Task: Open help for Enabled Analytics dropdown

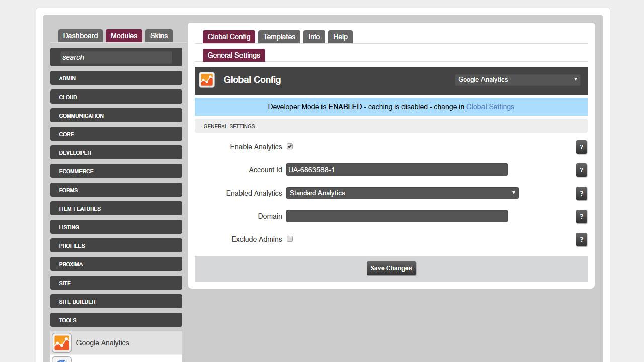Action: (581, 193)
